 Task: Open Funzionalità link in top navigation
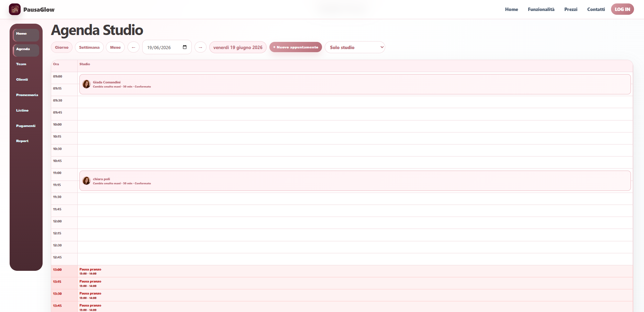541,9
